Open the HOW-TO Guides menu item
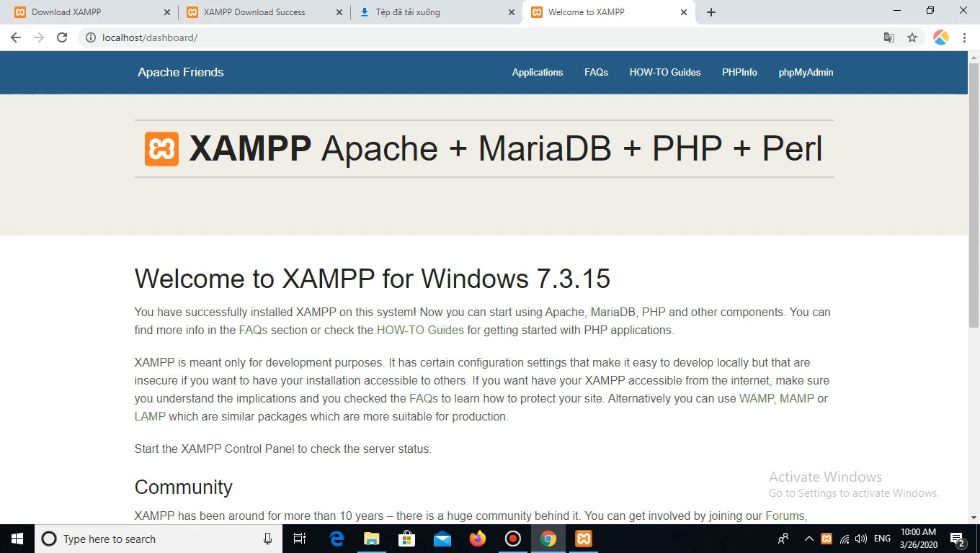980x553 pixels. 665,72
